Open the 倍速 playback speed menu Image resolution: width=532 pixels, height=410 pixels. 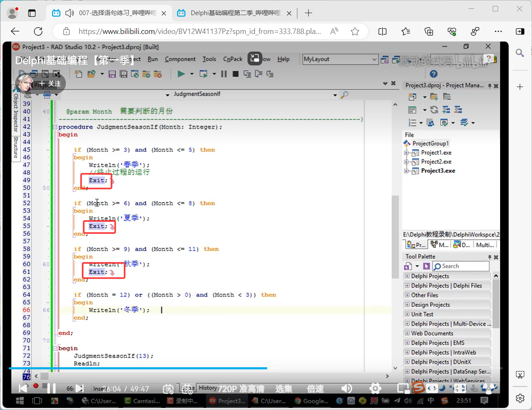click(315, 389)
